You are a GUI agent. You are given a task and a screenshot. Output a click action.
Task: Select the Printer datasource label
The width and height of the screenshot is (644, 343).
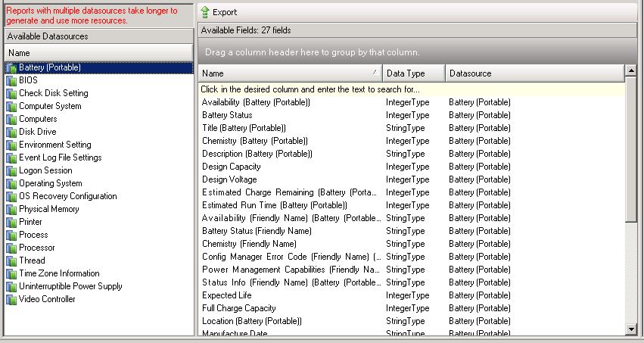30,222
